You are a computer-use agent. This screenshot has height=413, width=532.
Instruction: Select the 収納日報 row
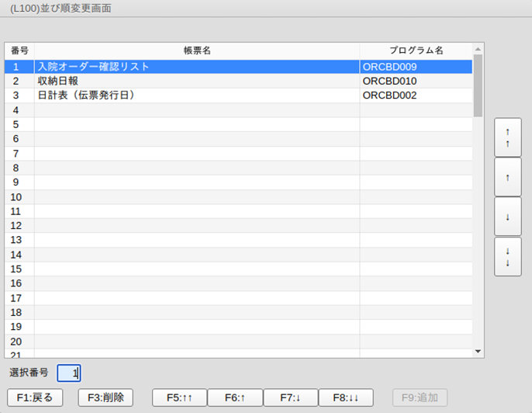pyautogui.click(x=238, y=82)
